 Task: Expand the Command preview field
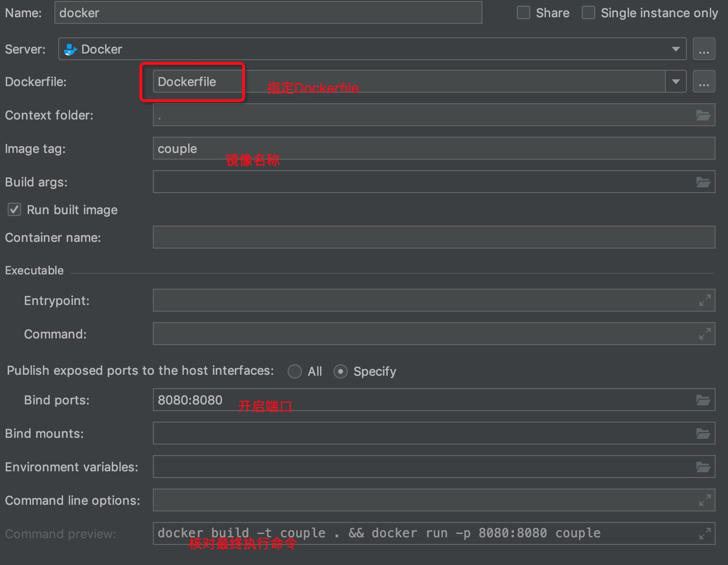705,533
